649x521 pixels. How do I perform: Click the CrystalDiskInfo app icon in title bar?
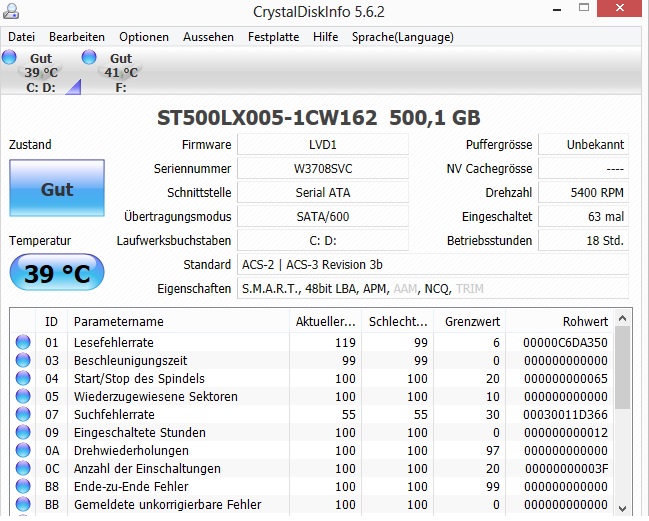[x=11, y=11]
